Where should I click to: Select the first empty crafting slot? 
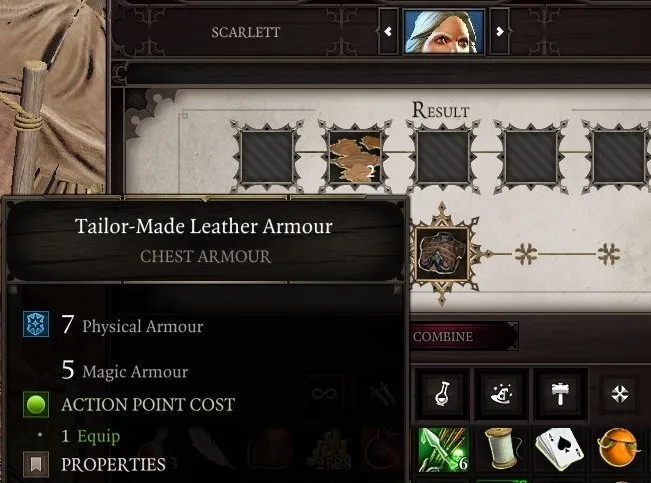[267, 157]
